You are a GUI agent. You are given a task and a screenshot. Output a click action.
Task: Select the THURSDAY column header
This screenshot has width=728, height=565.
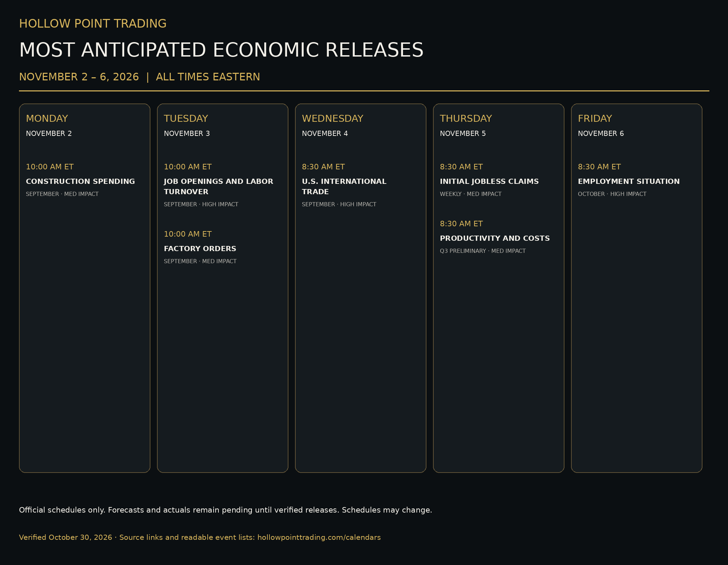pos(466,118)
